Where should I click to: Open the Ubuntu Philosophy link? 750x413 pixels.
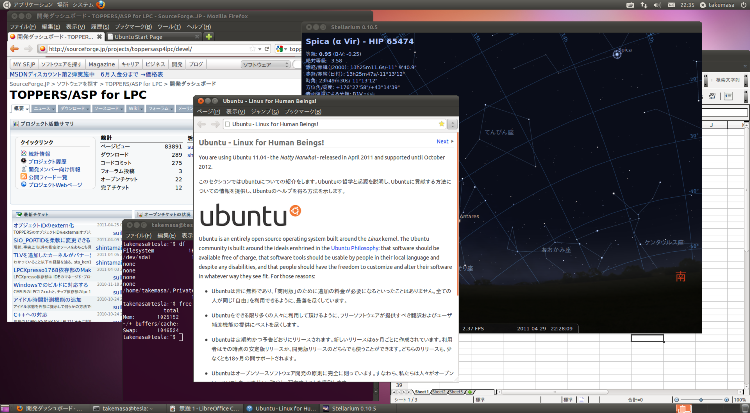pyautogui.click(x=355, y=248)
